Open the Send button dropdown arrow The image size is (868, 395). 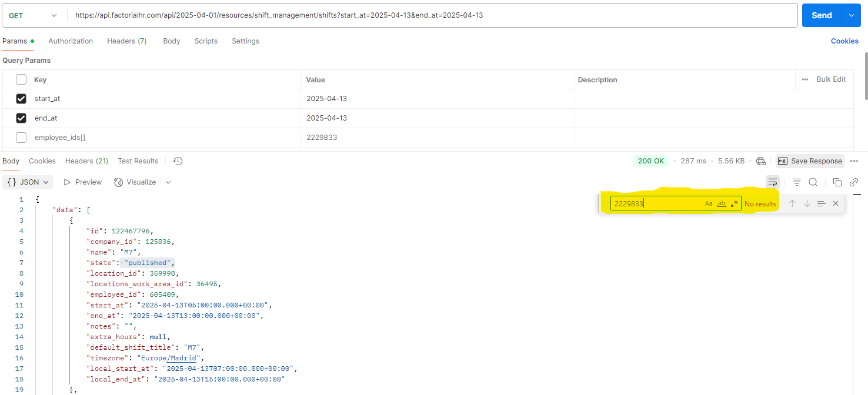pos(851,15)
